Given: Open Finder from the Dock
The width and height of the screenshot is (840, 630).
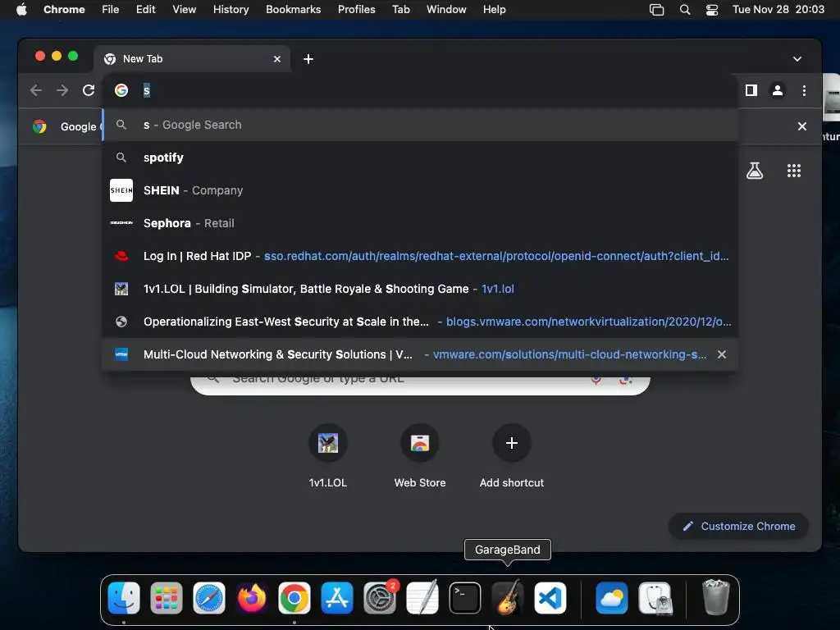Looking at the screenshot, I should pyautogui.click(x=124, y=598).
